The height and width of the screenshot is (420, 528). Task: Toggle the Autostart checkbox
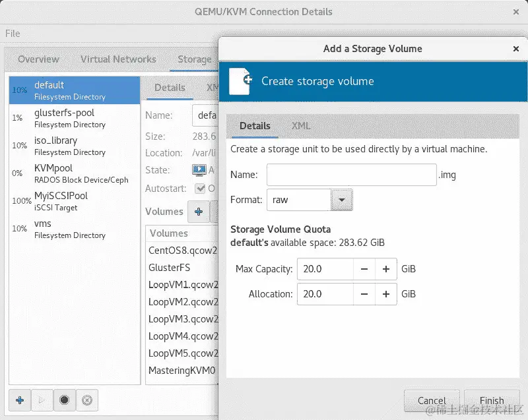coord(200,189)
